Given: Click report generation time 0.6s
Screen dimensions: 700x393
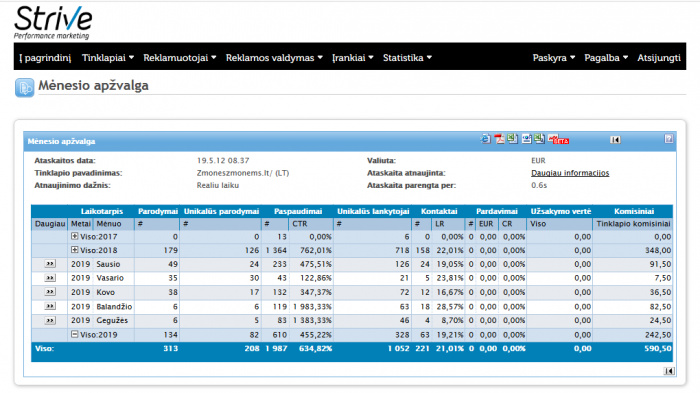Looking at the screenshot, I should (539, 185).
